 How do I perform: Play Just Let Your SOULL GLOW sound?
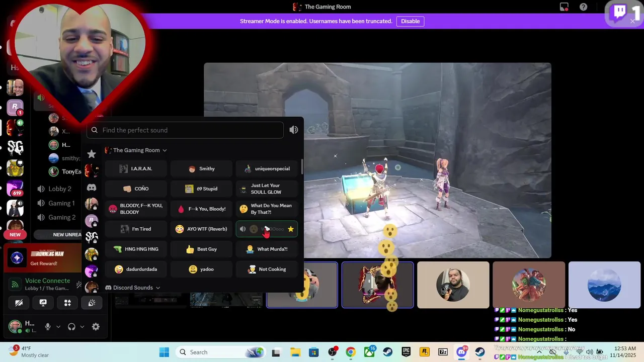coord(267,189)
